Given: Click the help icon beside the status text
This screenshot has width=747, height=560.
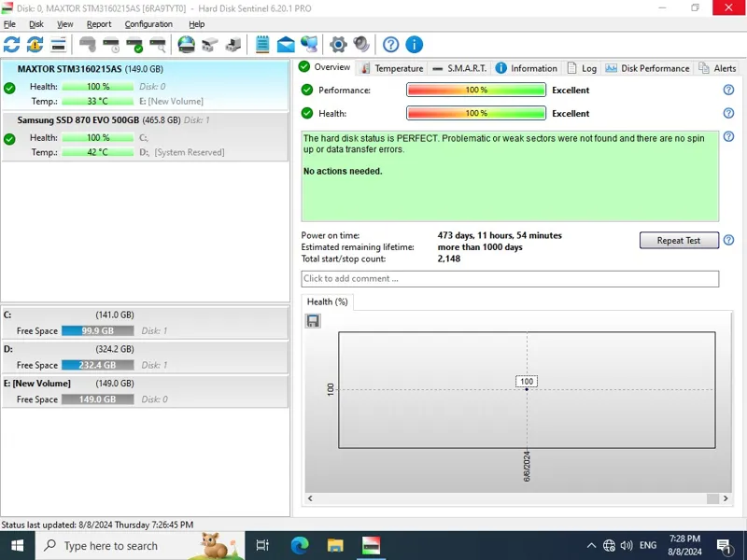Looking at the screenshot, I should pyautogui.click(x=728, y=136).
